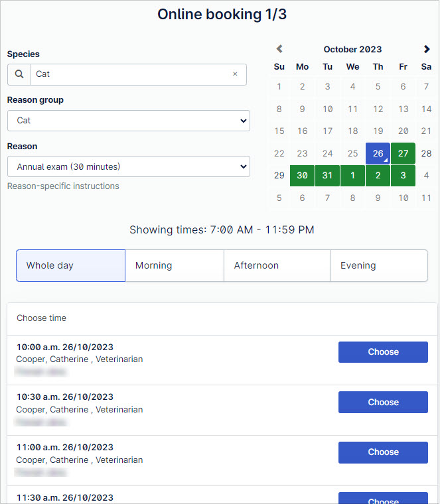Image resolution: width=440 pixels, height=504 pixels.
Task: Choose the 11:30 a.m. appointment slot
Action: point(383,498)
